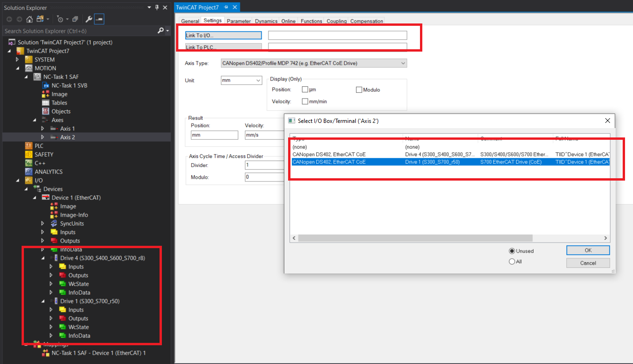Click the search magnifier icon in Solution Explorer
Viewport: 633px width, 364px height.
tap(160, 31)
